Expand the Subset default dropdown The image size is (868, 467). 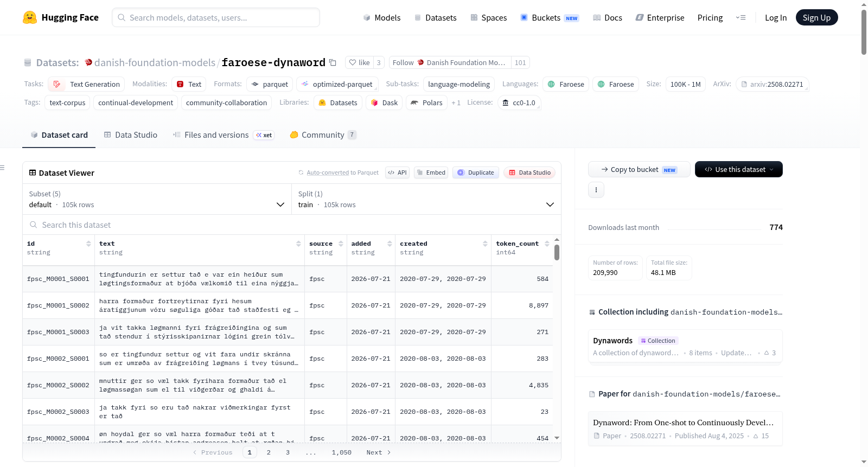[157, 199]
